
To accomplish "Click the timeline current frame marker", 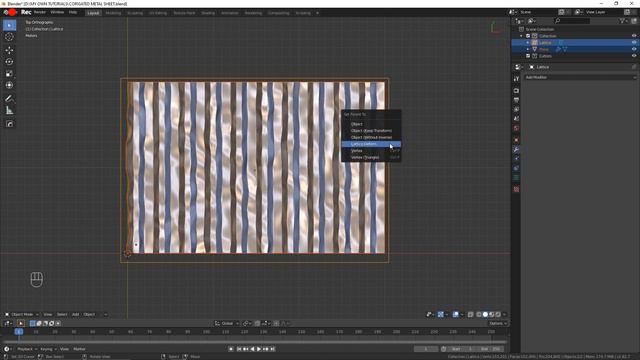I will pos(19,332).
